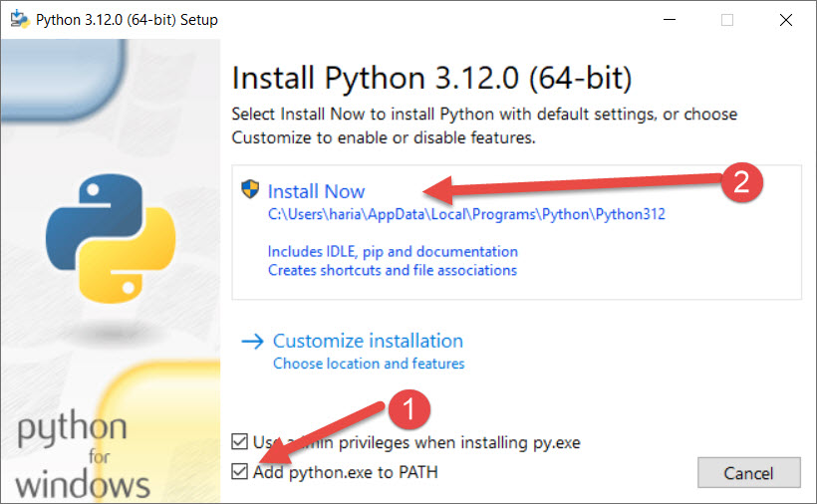This screenshot has width=817, height=504.
Task: Click the 'privileges when installing py.exe' label text
Action: point(459,442)
